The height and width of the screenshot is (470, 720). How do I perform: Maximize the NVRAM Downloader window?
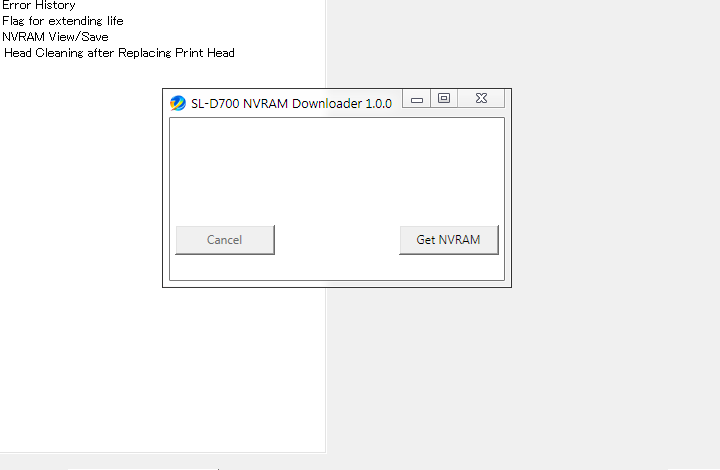point(444,99)
